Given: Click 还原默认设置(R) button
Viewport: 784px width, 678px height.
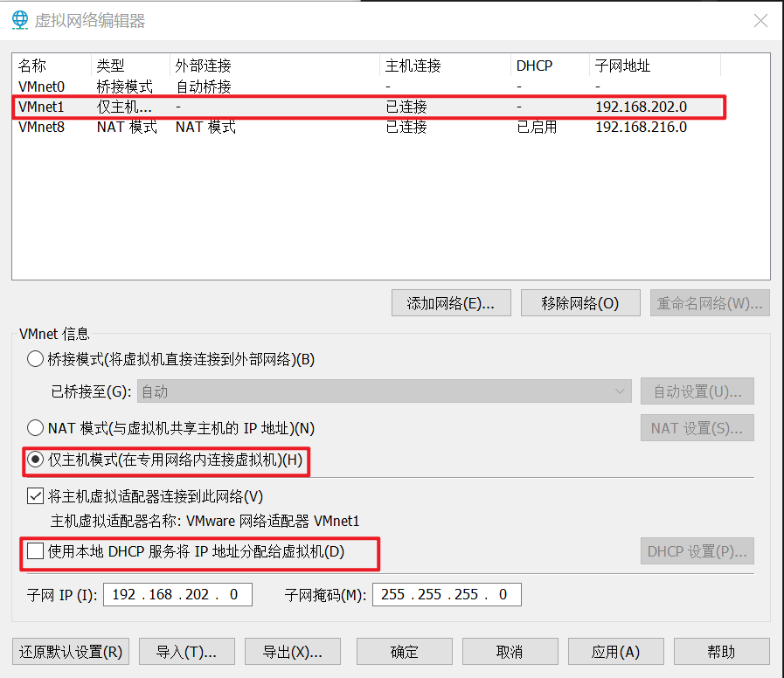Looking at the screenshot, I should click(71, 652).
